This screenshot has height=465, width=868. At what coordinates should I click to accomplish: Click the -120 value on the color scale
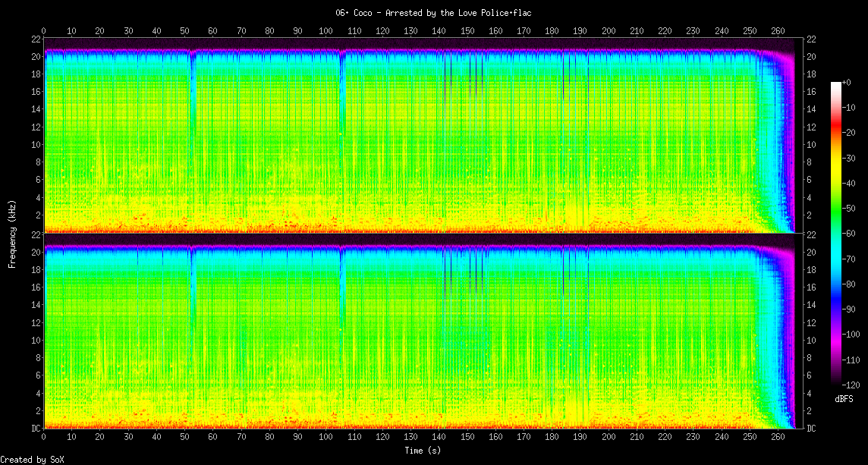coord(853,385)
